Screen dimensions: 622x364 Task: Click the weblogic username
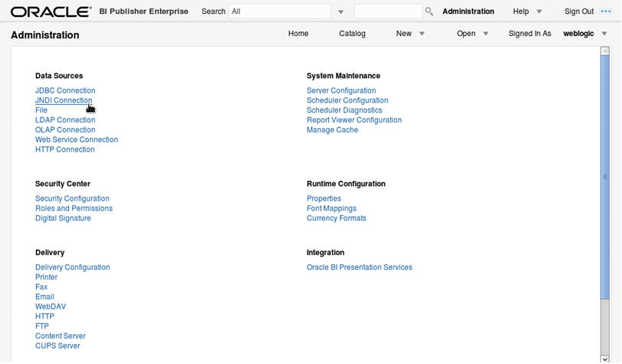pos(578,34)
